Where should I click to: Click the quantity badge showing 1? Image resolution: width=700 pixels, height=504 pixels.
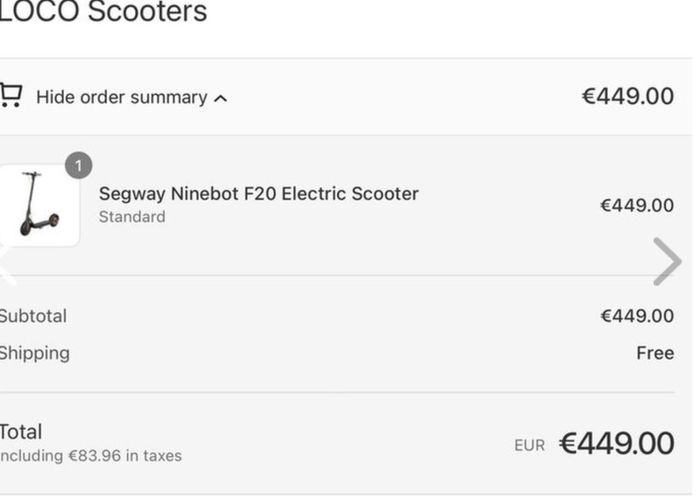click(79, 166)
